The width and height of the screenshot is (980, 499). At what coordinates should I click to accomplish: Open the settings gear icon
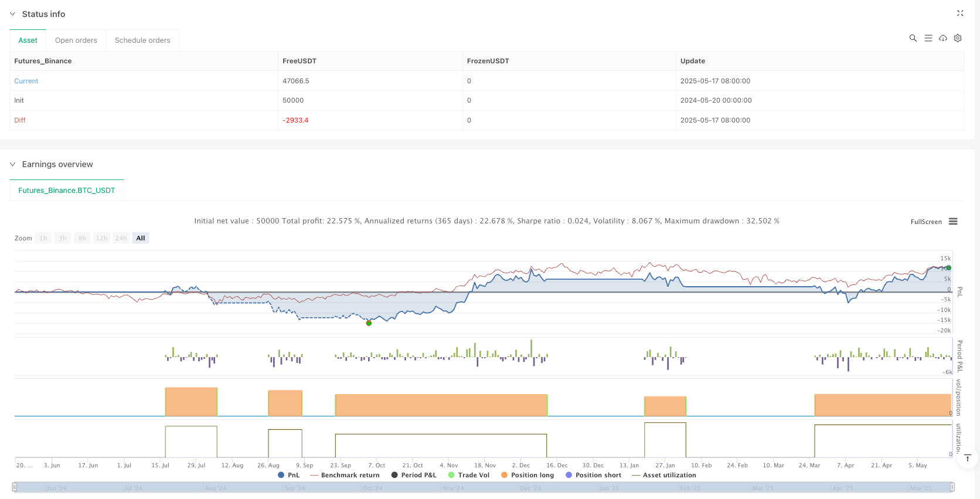[958, 38]
